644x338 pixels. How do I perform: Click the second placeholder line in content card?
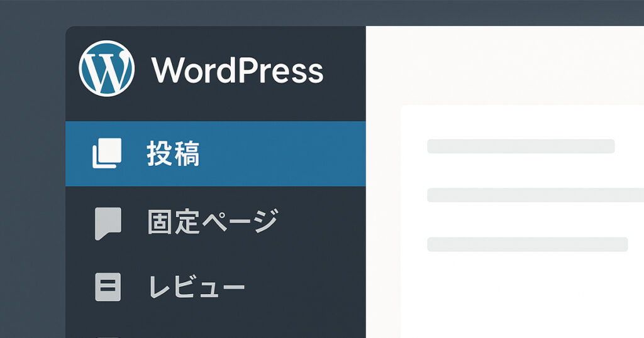point(535,195)
